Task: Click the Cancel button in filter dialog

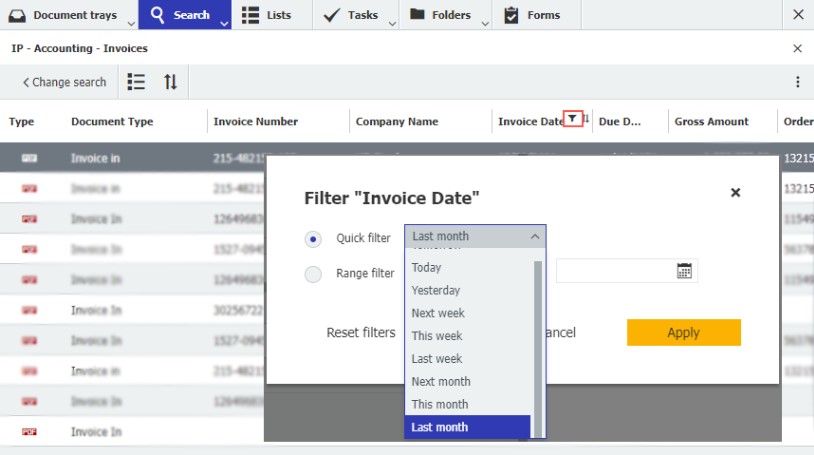Action: pyautogui.click(x=561, y=332)
